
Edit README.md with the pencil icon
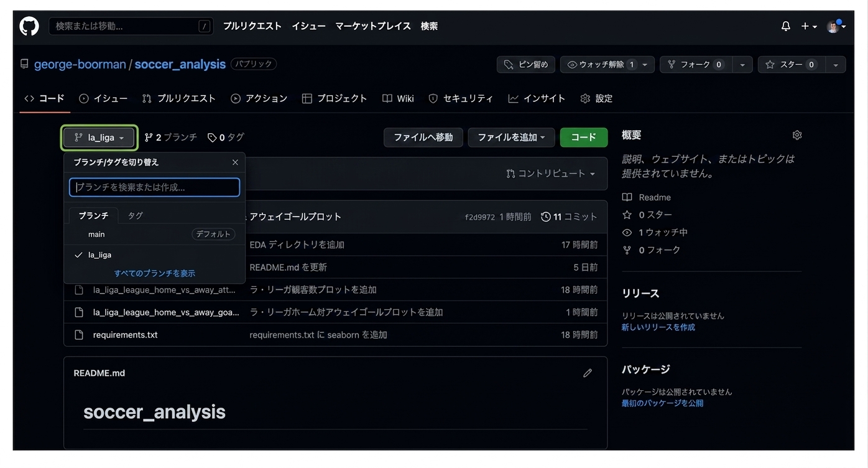point(588,373)
